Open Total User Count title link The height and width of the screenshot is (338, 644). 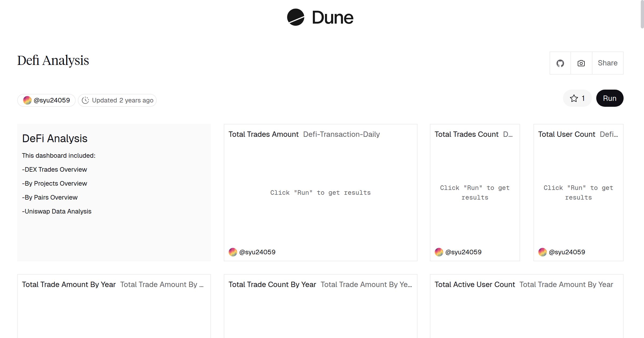point(566,134)
